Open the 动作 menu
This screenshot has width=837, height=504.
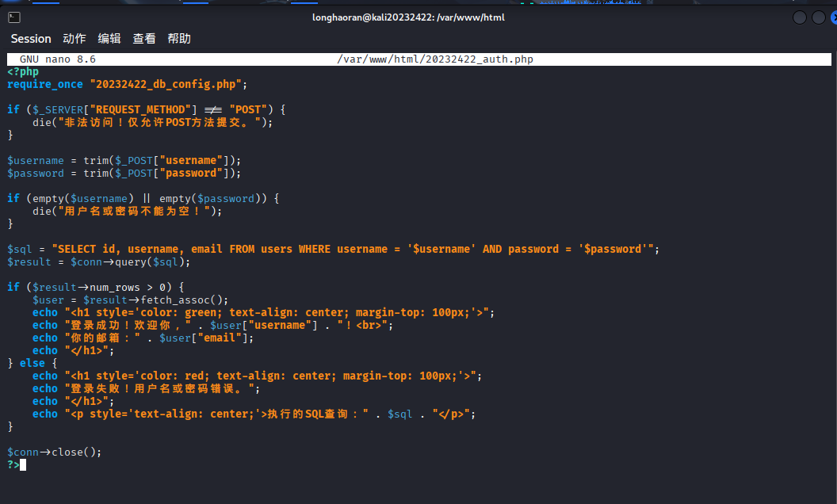75,39
